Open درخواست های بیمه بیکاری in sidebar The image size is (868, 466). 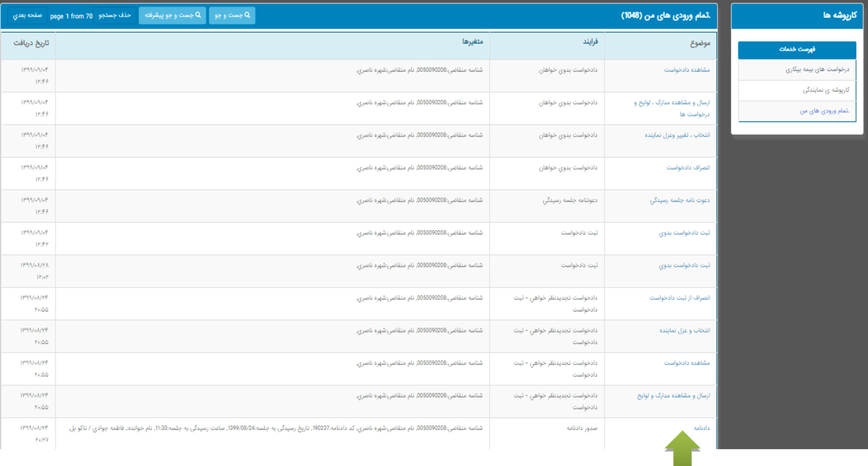[x=817, y=70]
